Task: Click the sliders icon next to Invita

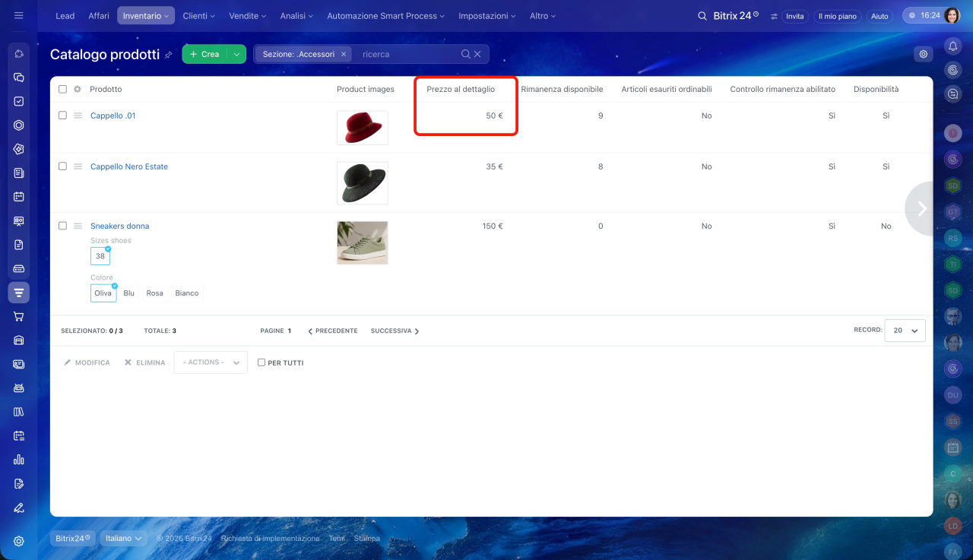Action: click(774, 16)
